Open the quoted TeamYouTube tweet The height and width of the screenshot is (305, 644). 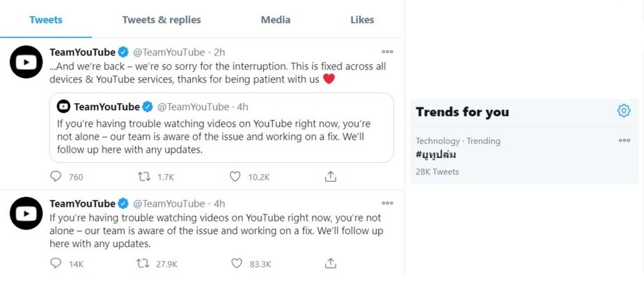point(221,127)
